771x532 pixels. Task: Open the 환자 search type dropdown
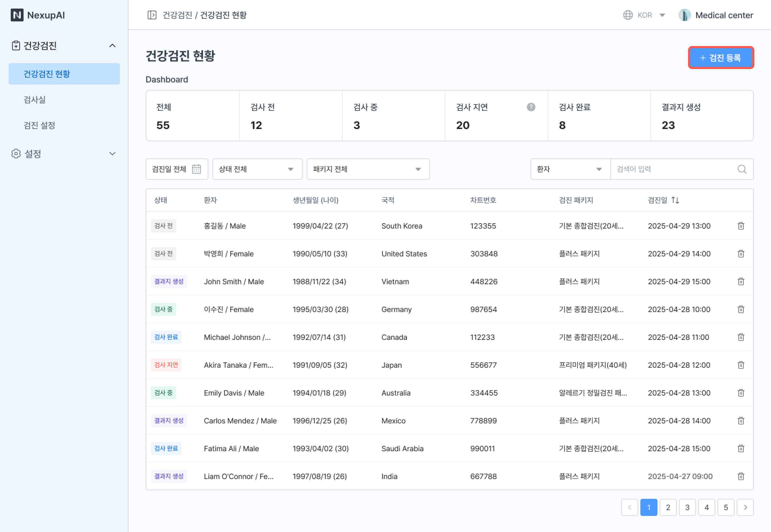pyautogui.click(x=570, y=169)
